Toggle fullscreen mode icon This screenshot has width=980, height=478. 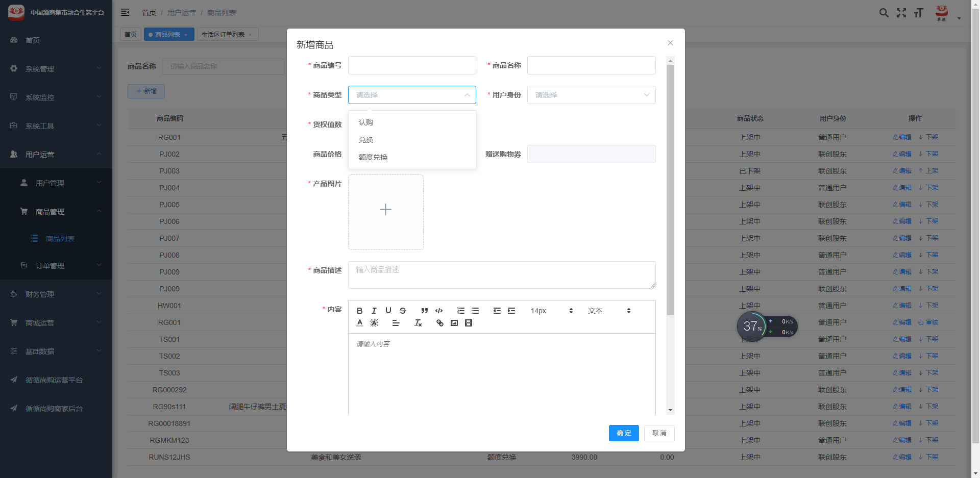coord(901,13)
